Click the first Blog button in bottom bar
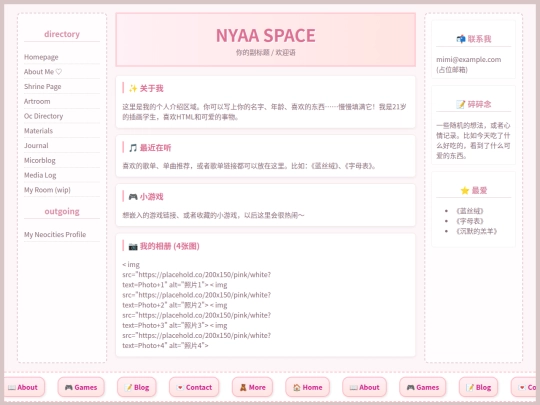 pos(137,387)
